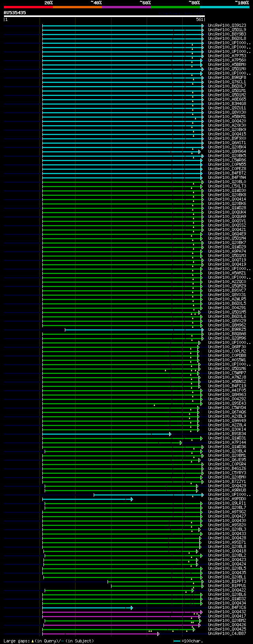Viewport: 253px width, 644px height.
Task: Select the UniRef100_Q3OKI4 label
Action: point(227,430)
